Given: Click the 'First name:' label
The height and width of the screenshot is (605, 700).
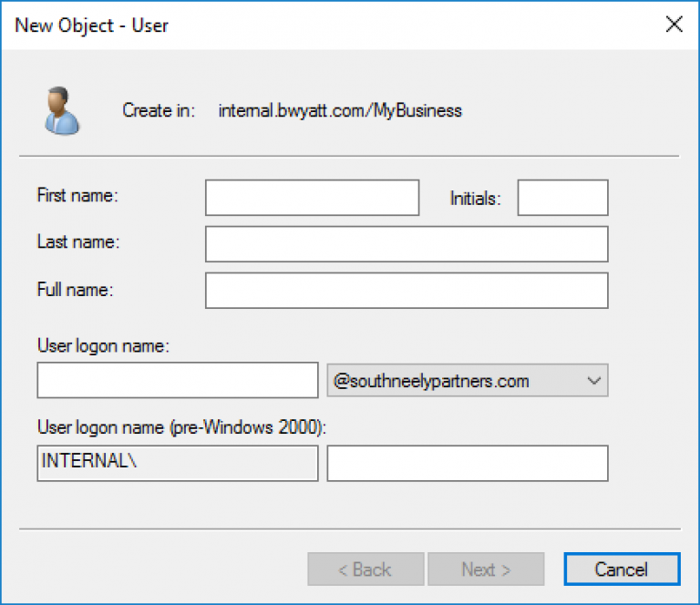Looking at the screenshot, I should [x=77, y=195].
